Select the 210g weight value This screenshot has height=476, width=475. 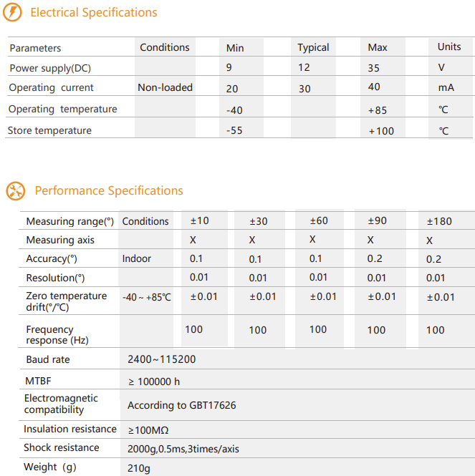click(x=139, y=468)
